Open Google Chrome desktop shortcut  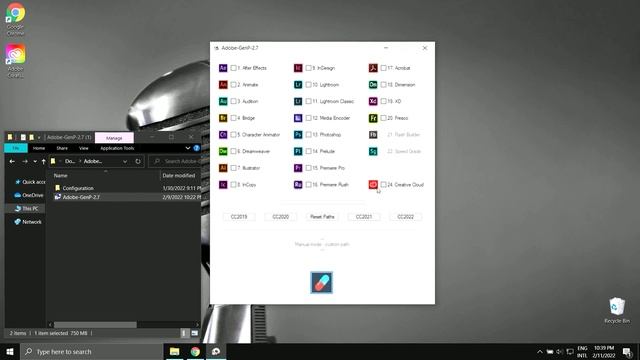coord(16,20)
